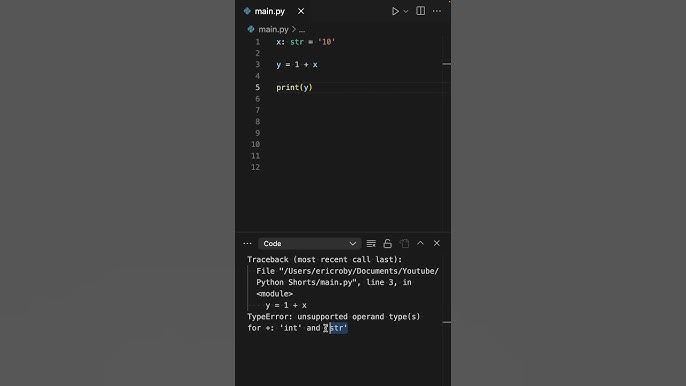The image size is (686, 386).
Task: Open run options dropdown arrow beside play
Action: 406,11
